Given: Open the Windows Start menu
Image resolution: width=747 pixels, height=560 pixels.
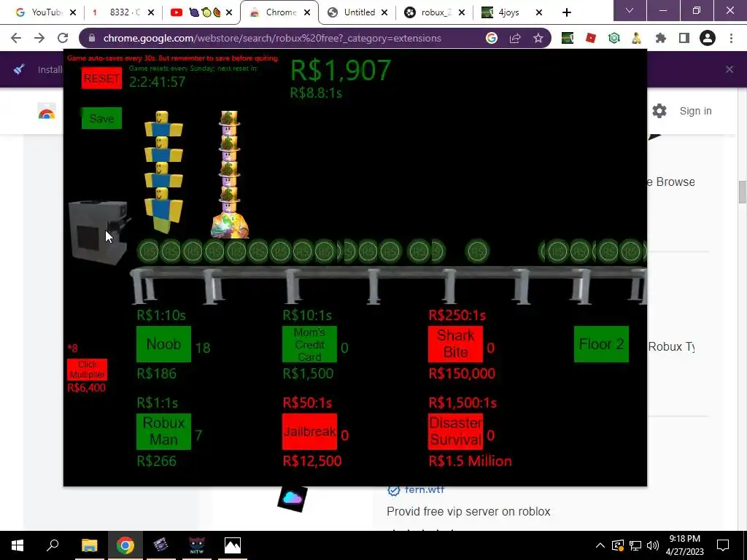Looking at the screenshot, I should pos(18,545).
